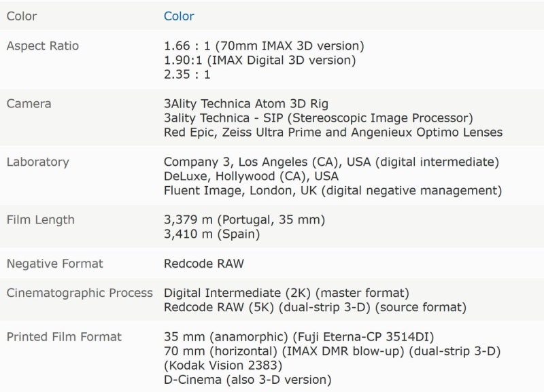Select the D-Cinema (also 3-D version) line
Viewport: 544px width, 392px height.
pyautogui.click(x=248, y=380)
